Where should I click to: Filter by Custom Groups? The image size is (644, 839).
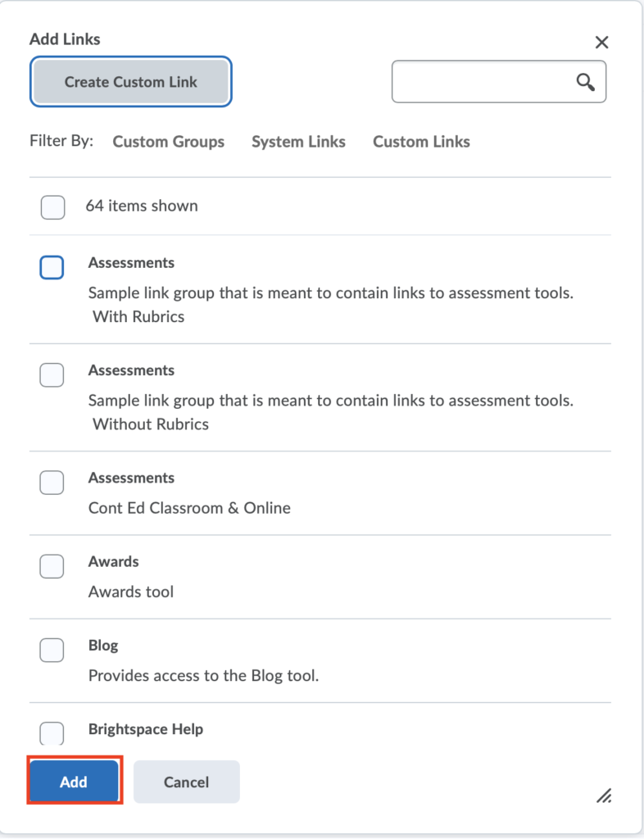pyautogui.click(x=169, y=142)
